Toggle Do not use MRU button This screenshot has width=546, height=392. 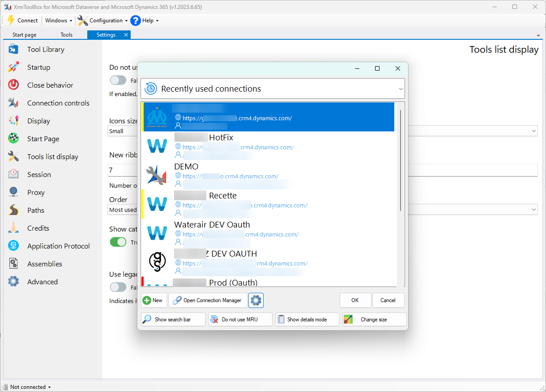pyautogui.click(x=240, y=320)
